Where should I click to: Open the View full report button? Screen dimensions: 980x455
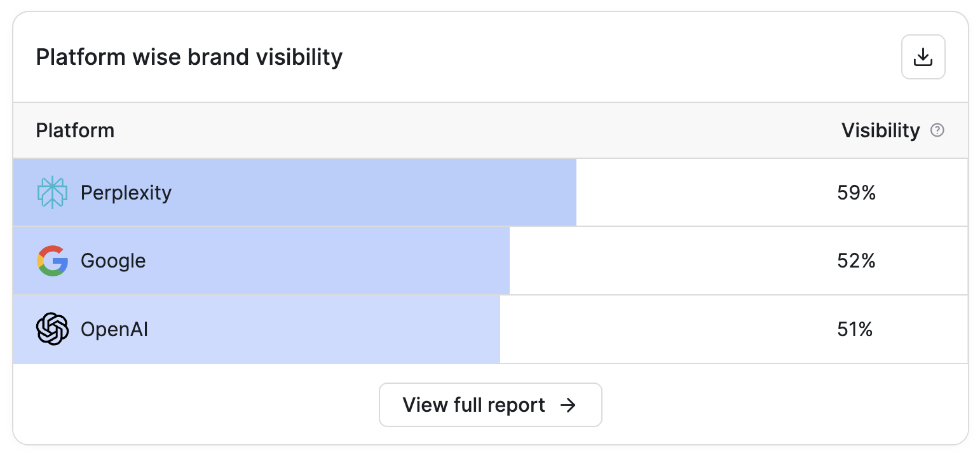coord(490,405)
